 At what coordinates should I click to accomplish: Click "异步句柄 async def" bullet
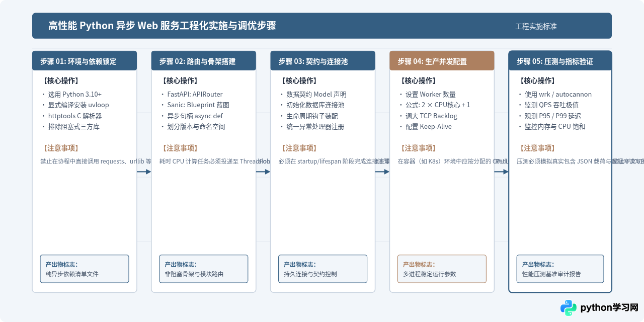click(x=195, y=116)
